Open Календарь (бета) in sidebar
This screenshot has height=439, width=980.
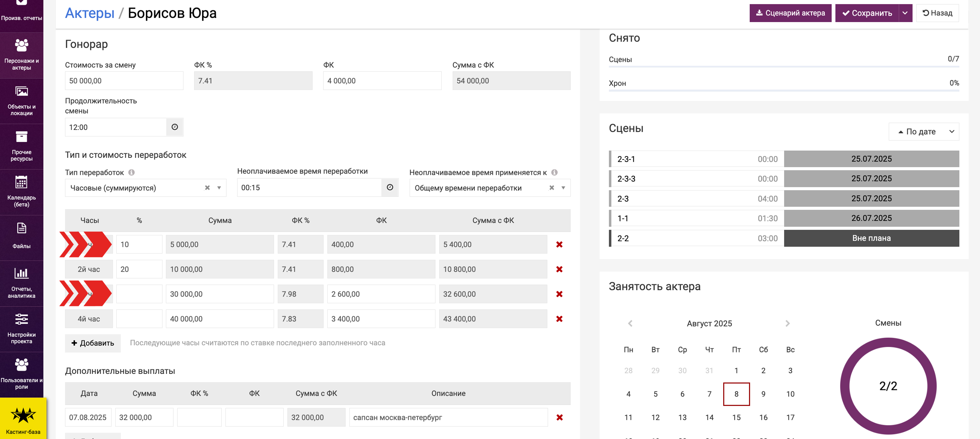(22, 192)
